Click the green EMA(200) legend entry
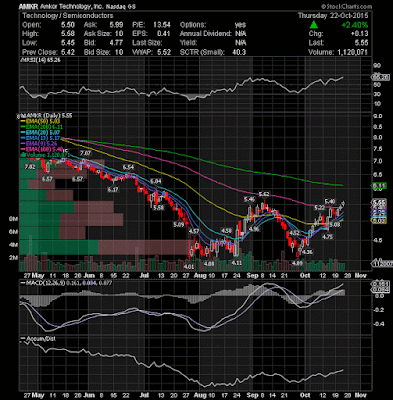The width and height of the screenshot is (393, 400). 42,127
